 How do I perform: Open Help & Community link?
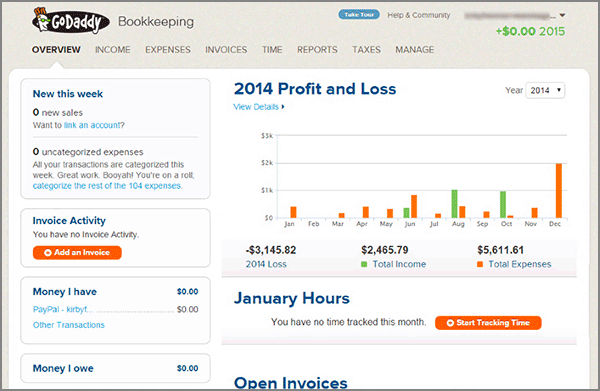419,15
